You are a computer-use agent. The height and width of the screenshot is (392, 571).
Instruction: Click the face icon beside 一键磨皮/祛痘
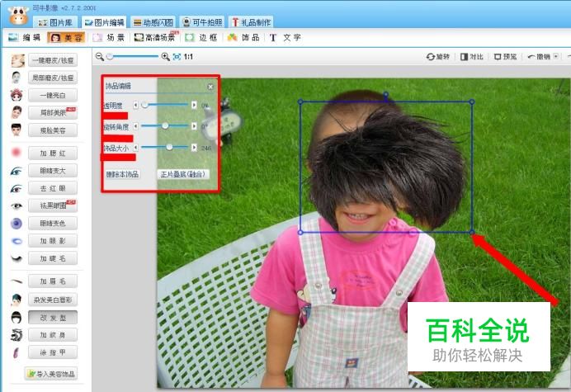click(17, 60)
